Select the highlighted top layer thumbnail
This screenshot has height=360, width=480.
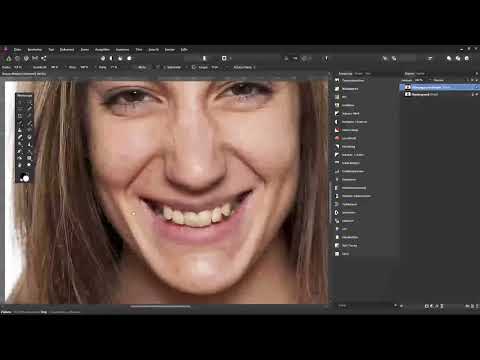pos(408,87)
